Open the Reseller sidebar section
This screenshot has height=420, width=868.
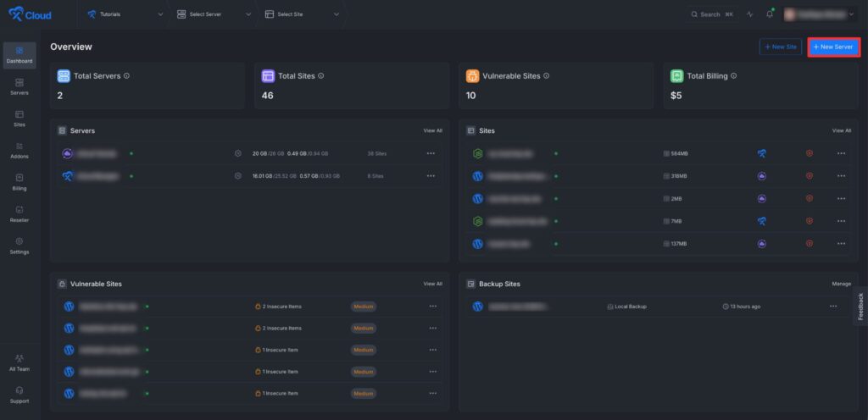[19, 214]
